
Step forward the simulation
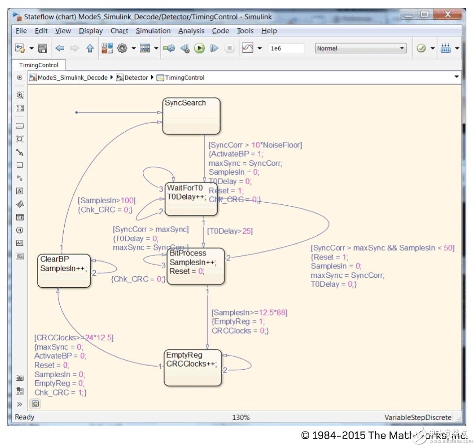tap(214, 48)
